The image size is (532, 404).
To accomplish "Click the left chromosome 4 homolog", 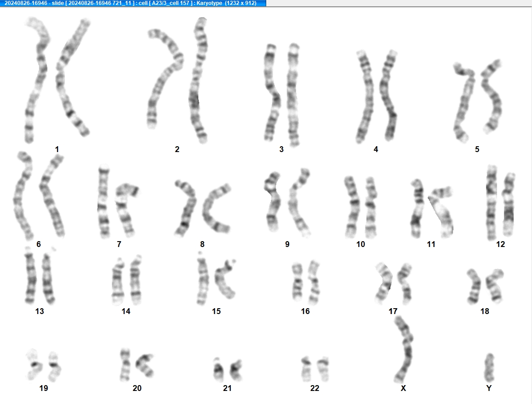I will (365, 97).
